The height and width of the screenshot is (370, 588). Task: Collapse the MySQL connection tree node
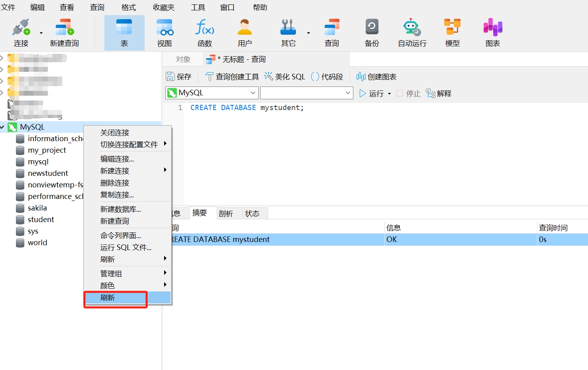coord(2,127)
